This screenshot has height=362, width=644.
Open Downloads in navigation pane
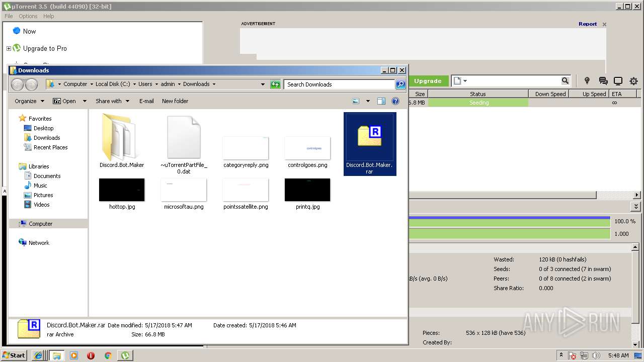[47, 138]
